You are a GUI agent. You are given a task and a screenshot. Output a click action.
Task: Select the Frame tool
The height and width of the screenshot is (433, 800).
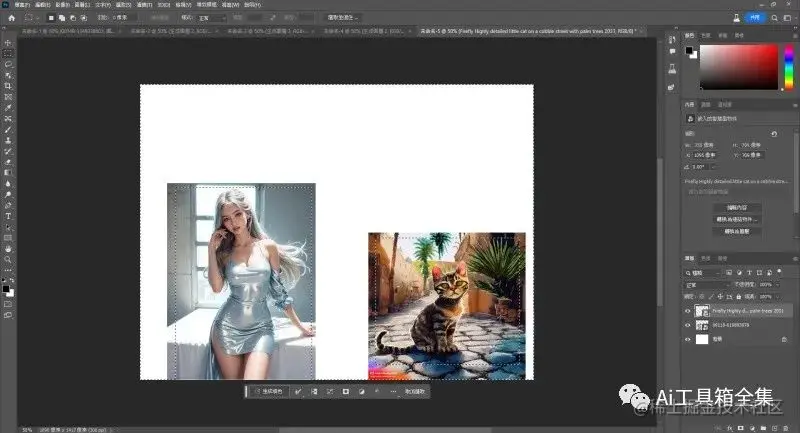point(8,97)
